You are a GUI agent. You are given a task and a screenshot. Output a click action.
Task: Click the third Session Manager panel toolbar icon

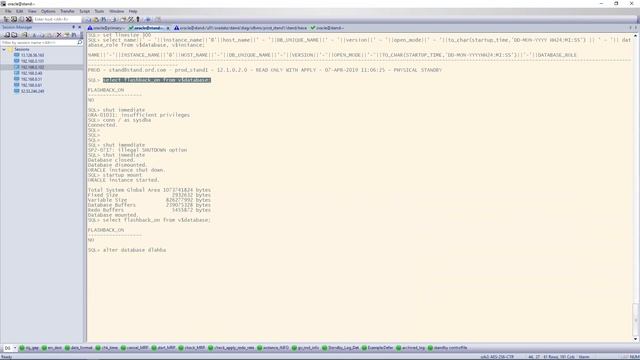click(x=24, y=35)
